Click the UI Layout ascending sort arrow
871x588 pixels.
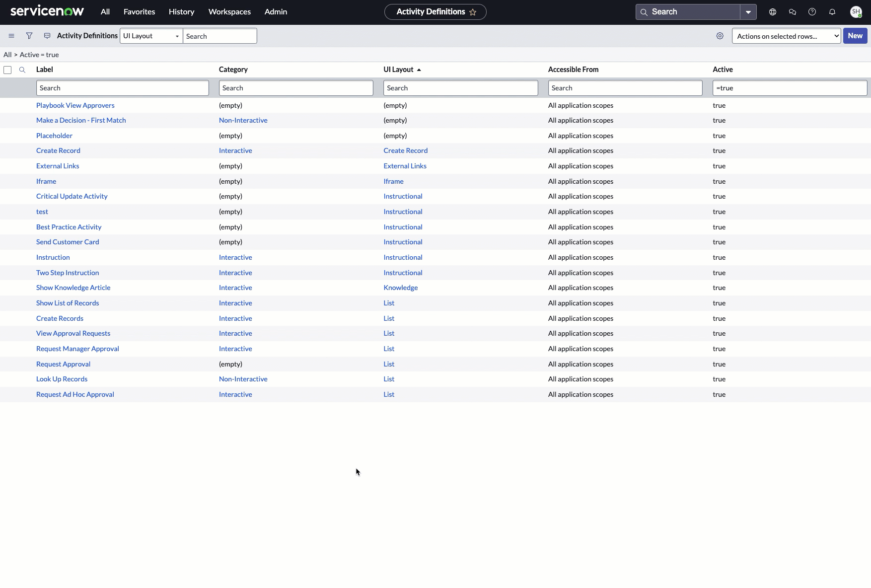click(x=419, y=70)
